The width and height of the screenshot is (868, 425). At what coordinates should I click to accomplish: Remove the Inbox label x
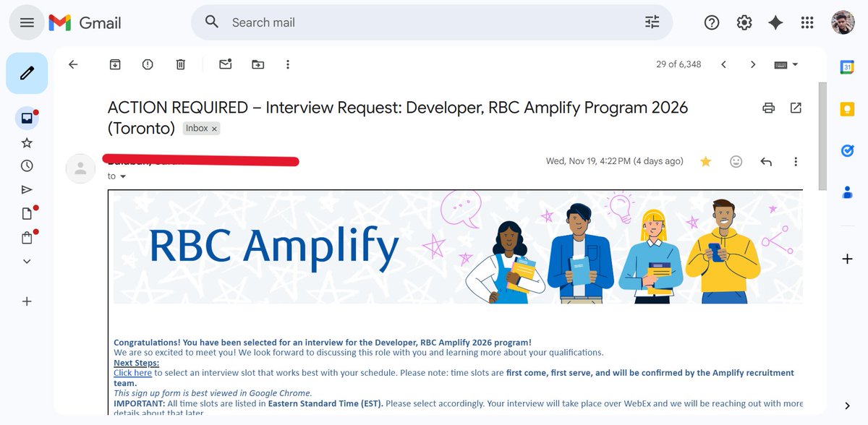215,129
